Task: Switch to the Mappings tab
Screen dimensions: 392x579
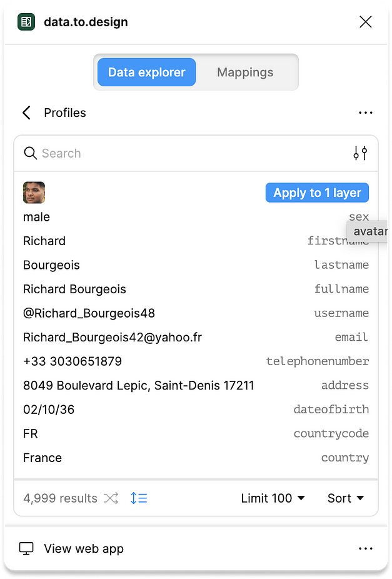Action: [244, 72]
